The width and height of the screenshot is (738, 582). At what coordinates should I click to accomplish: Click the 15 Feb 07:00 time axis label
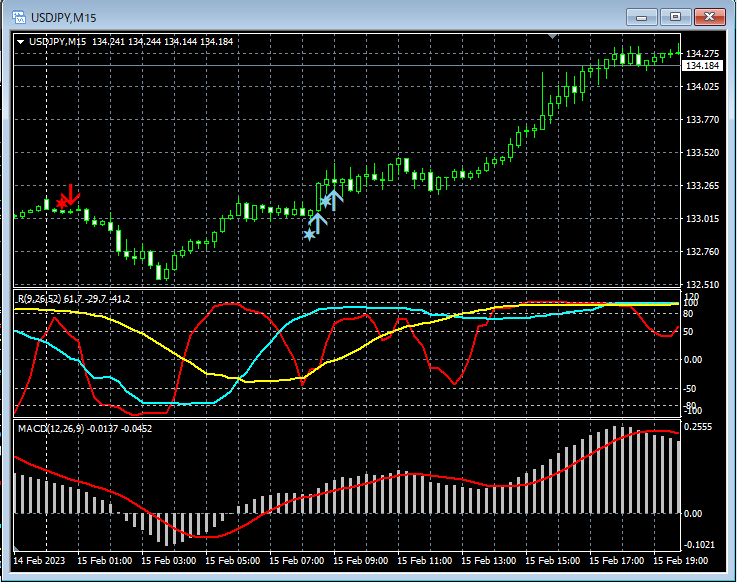(297, 561)
